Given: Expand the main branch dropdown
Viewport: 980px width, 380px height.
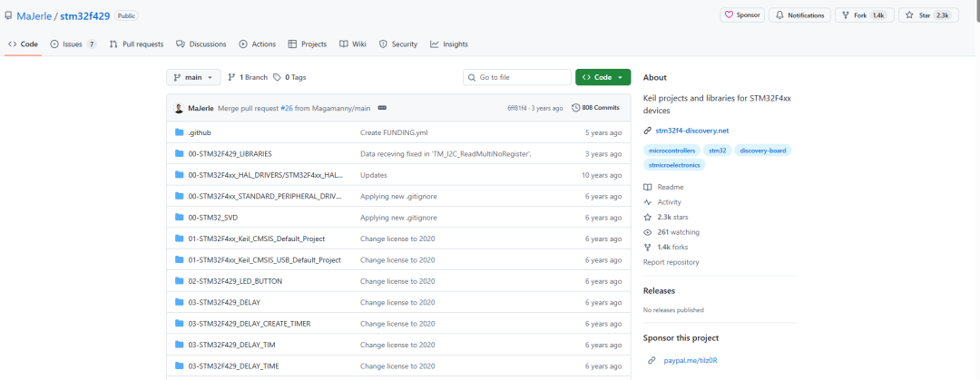Looking at the screenshot, I should [194, 77].
